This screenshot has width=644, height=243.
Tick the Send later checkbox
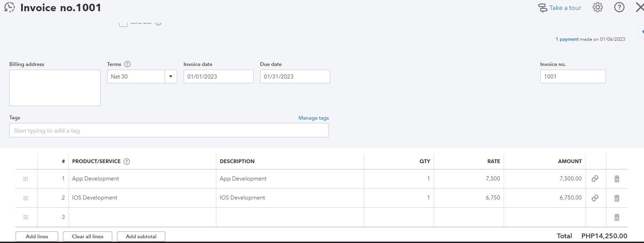[x=123, y=23]
